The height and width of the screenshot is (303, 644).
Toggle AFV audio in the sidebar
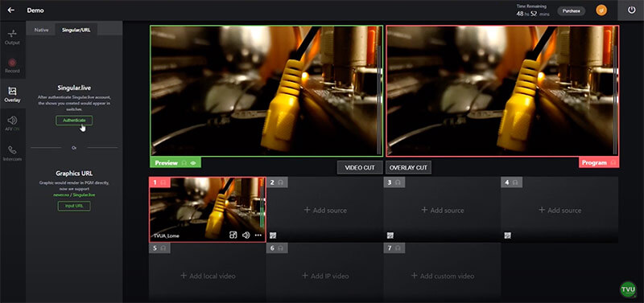(12, 124)
